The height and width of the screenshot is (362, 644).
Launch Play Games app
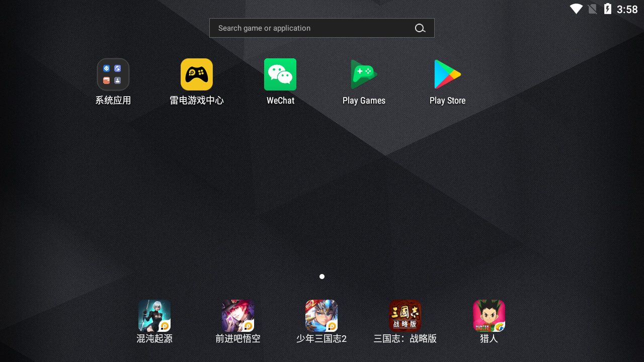364,74
